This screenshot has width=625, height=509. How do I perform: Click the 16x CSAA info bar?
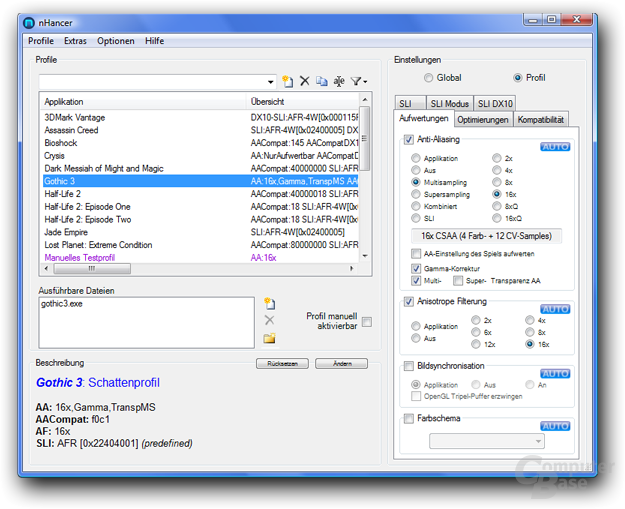pos(486,236)
